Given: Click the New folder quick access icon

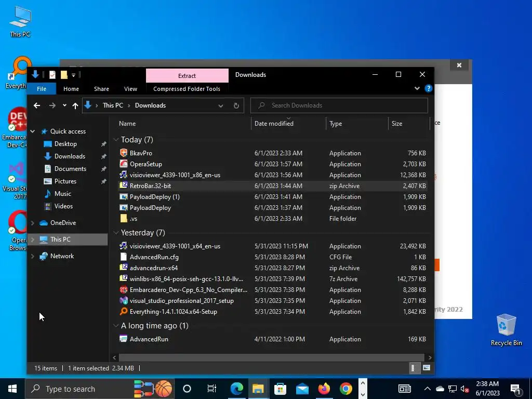Looking at the screenshot, I should click(x=64, y=75).
